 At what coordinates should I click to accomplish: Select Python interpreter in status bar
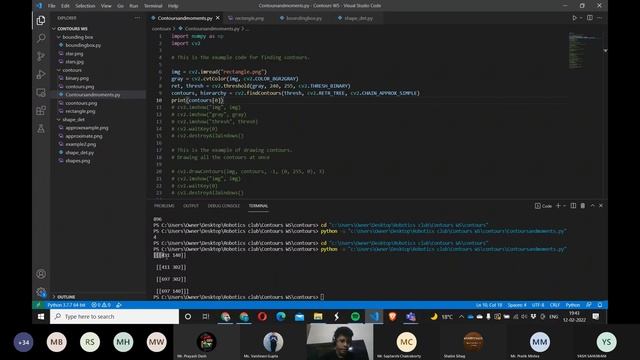coord(66,305)
